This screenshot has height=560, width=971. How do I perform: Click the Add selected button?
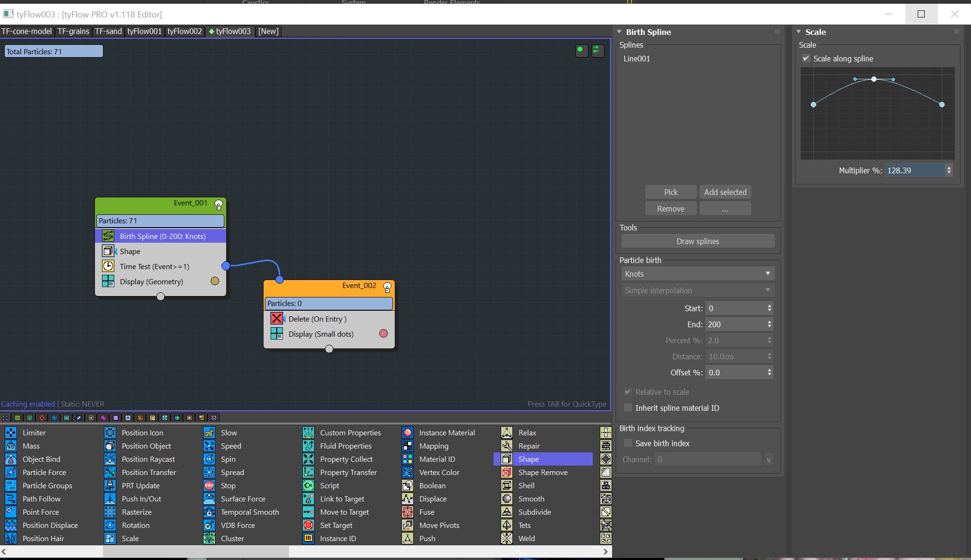(725, 192)
